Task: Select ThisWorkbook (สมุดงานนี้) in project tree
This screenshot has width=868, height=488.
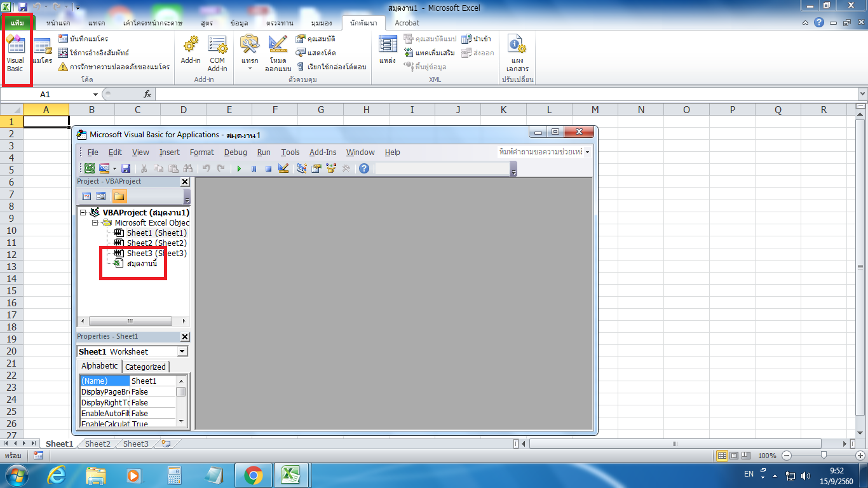Action: 141,263
